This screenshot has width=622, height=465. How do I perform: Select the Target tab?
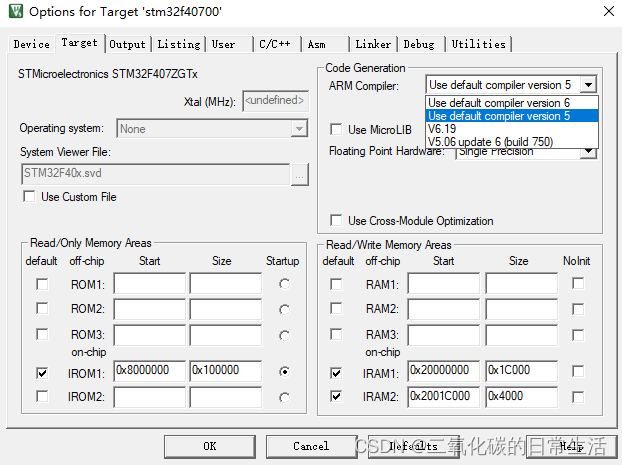79,42
